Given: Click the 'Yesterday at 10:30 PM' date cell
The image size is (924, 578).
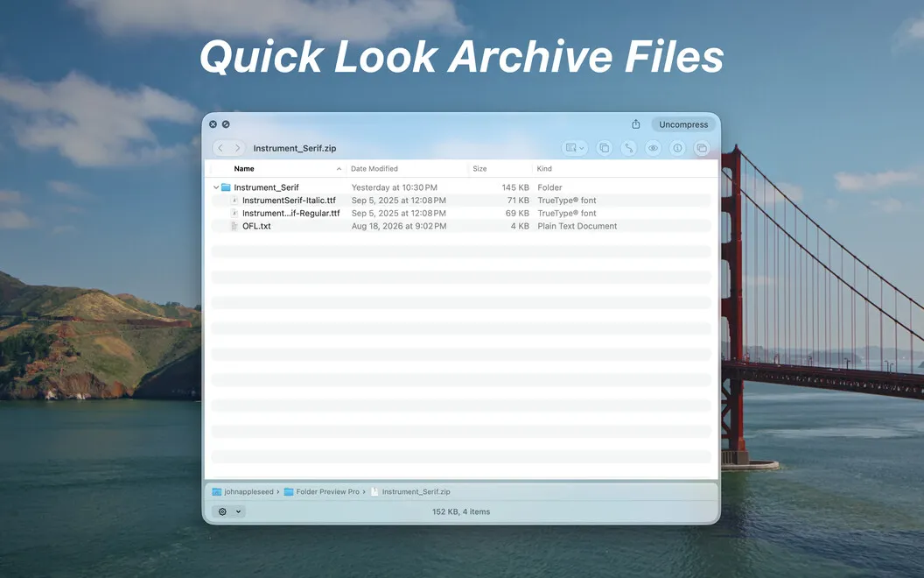Looking at the screenshot, I should tap(395, 187).
